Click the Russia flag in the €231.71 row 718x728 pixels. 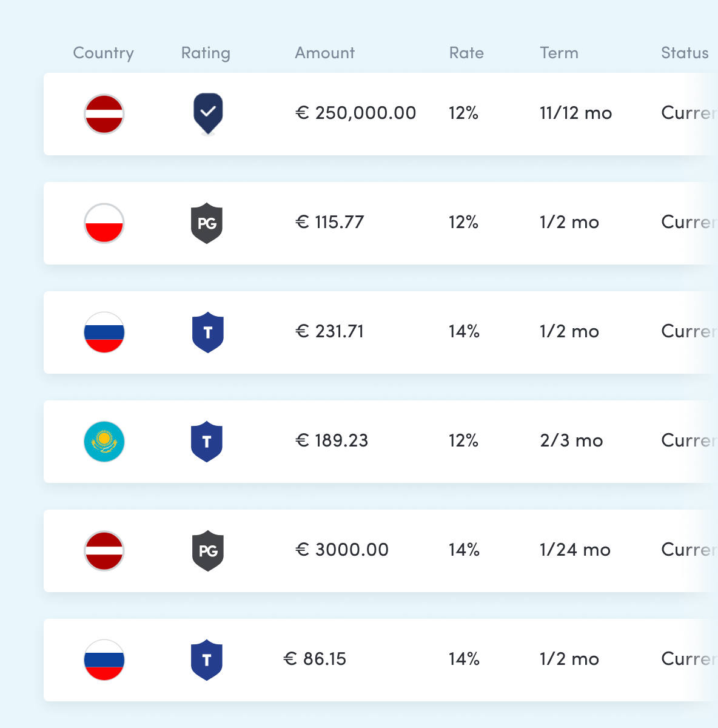[104, 332]
